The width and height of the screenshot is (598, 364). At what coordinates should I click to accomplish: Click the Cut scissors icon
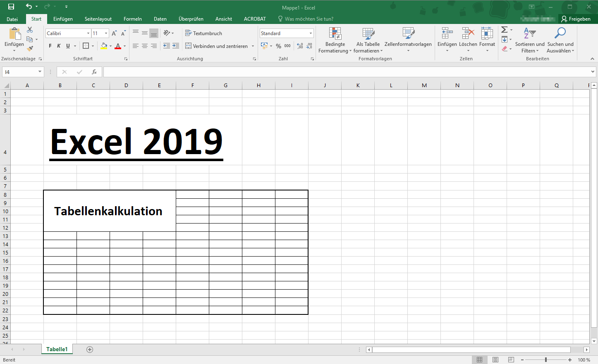30,30
